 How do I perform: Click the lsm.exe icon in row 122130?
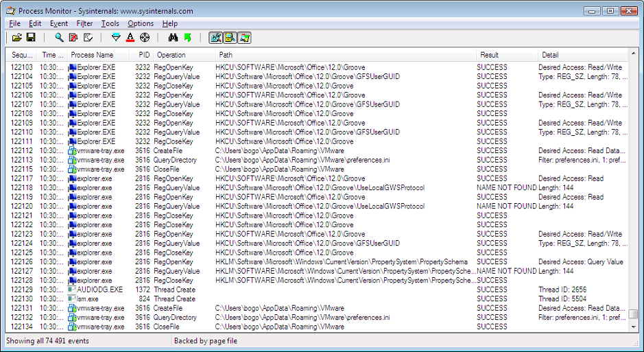click(73, 299)
